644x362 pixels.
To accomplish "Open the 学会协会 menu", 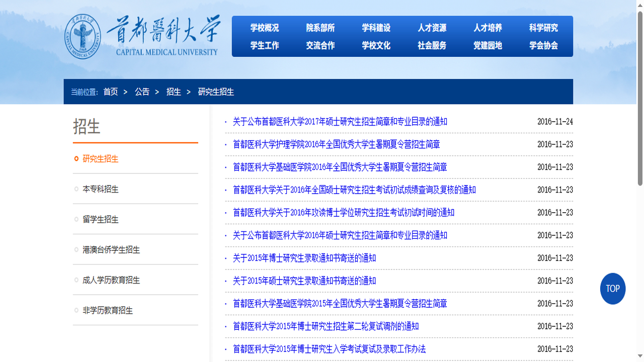I will click(x=543, y=45).
